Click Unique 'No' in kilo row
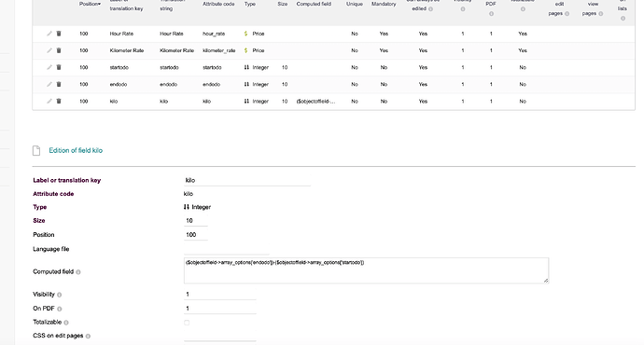The width and height of the screenshot is (644, 345). pos(355,101)
